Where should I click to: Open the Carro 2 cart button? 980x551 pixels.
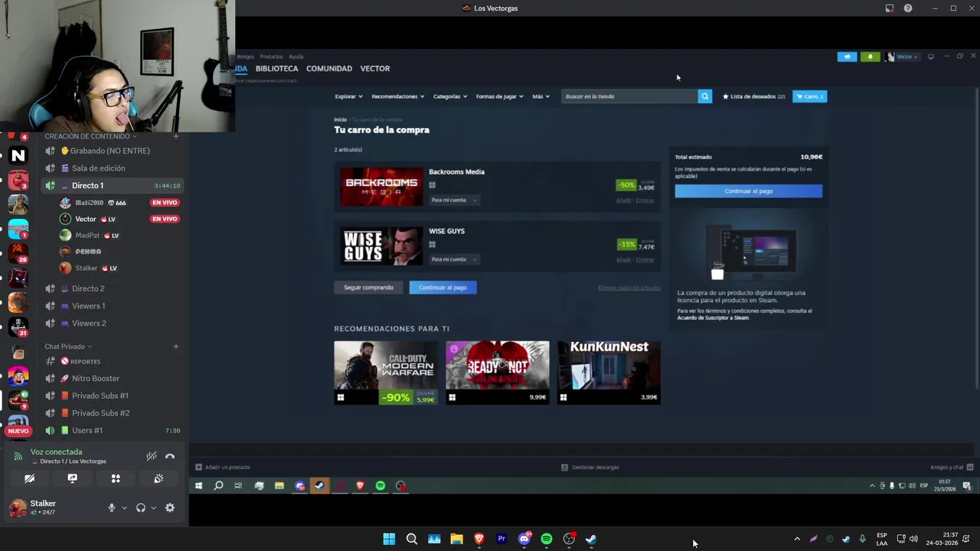pyautogui.click(x=809, y=96)
